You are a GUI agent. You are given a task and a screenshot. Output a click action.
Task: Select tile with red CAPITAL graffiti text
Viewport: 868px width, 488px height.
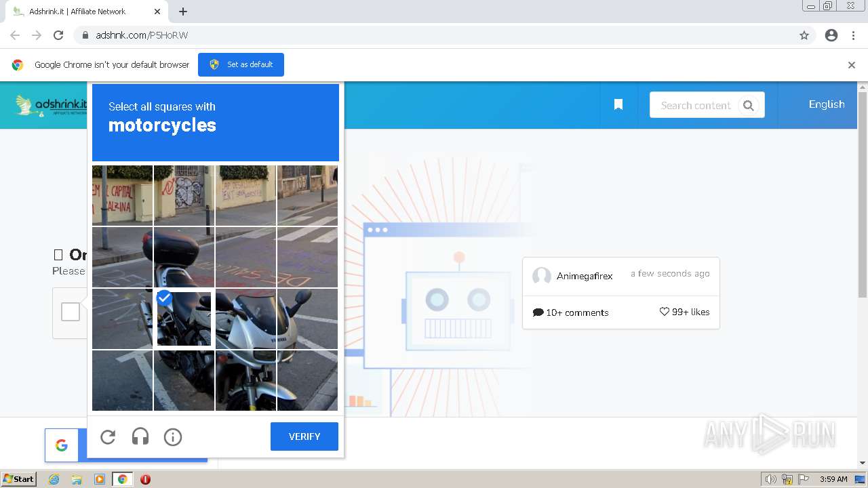point(122,195)
